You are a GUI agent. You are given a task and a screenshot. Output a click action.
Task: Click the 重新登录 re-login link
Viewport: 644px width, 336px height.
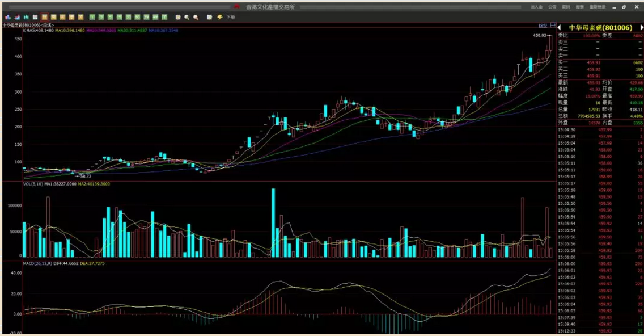(x=598, y=7)
